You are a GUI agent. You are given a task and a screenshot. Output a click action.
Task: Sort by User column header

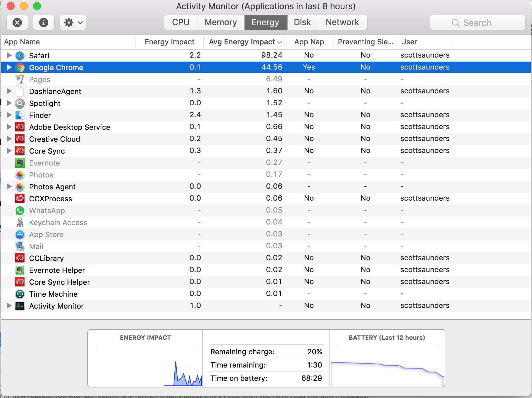425,42
